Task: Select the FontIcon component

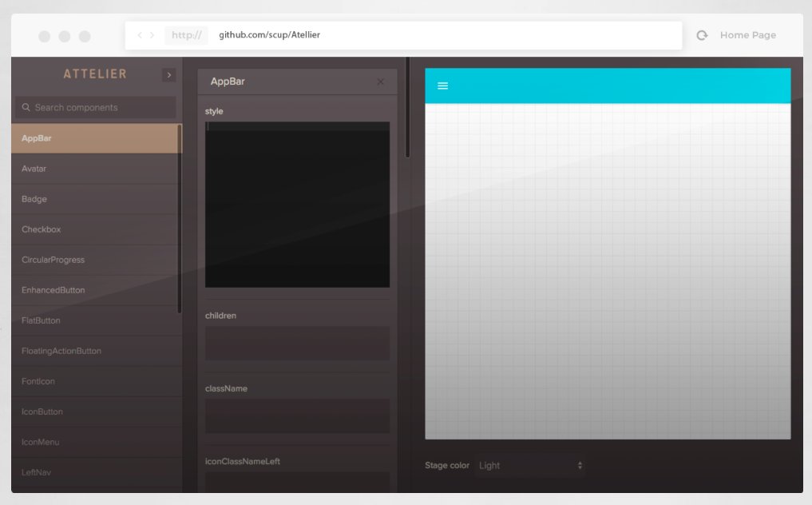Action: tap(97, 382)
